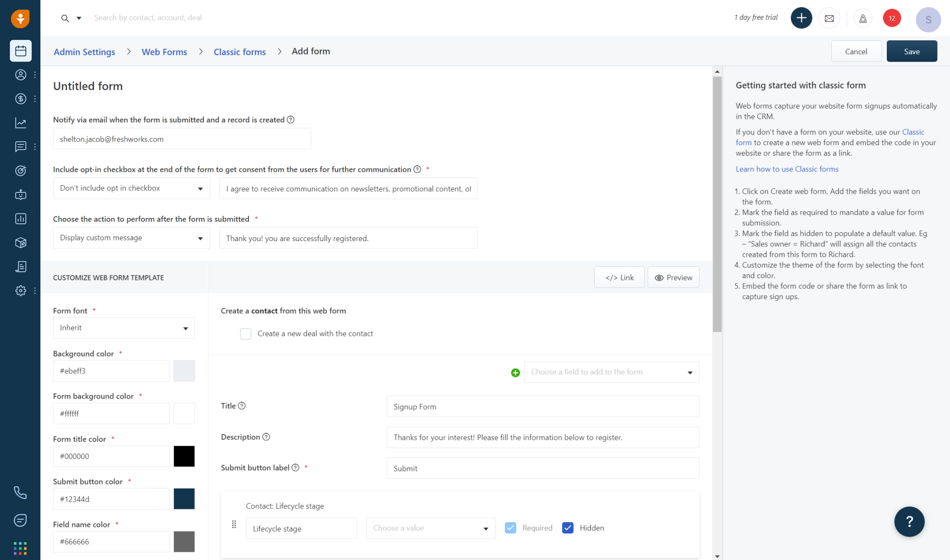Open Contacts icon in left sidebar
This screenshot has width=950, height=560.
point(20,75)
